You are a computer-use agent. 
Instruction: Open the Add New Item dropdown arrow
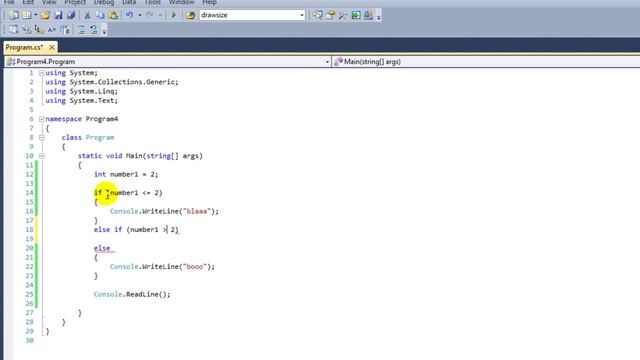[36, 16]
